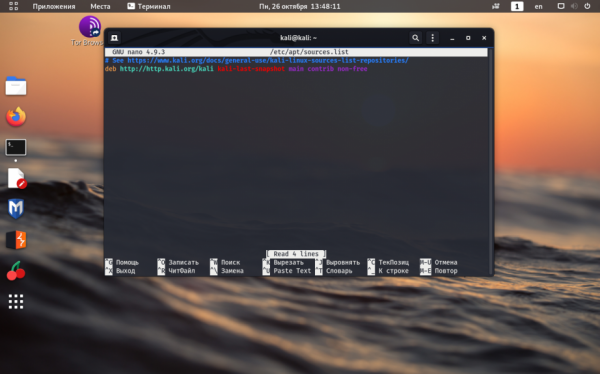Open the Места menu
600x374 pixels.
(x=100, y=6)
